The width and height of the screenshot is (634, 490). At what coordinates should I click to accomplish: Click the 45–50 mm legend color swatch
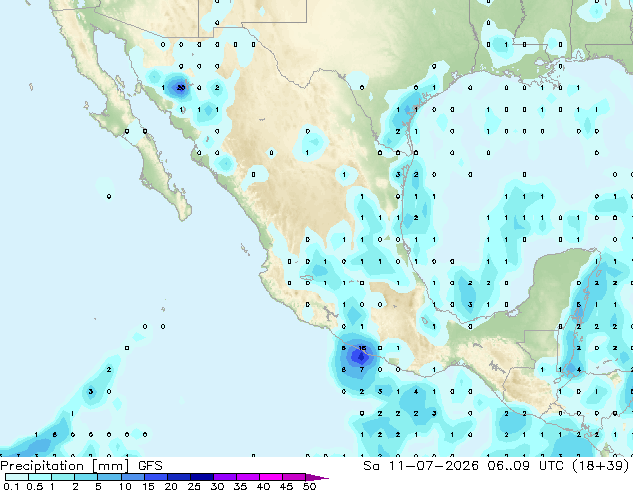click(x=294, y=477)
